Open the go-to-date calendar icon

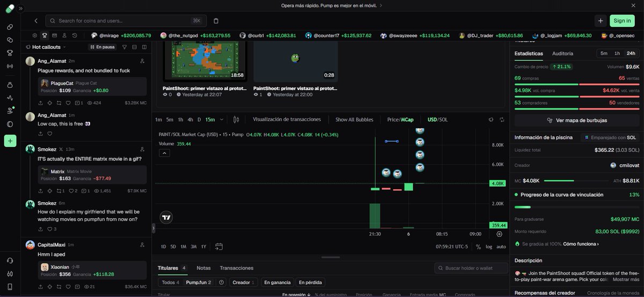[x=219, y=247]
